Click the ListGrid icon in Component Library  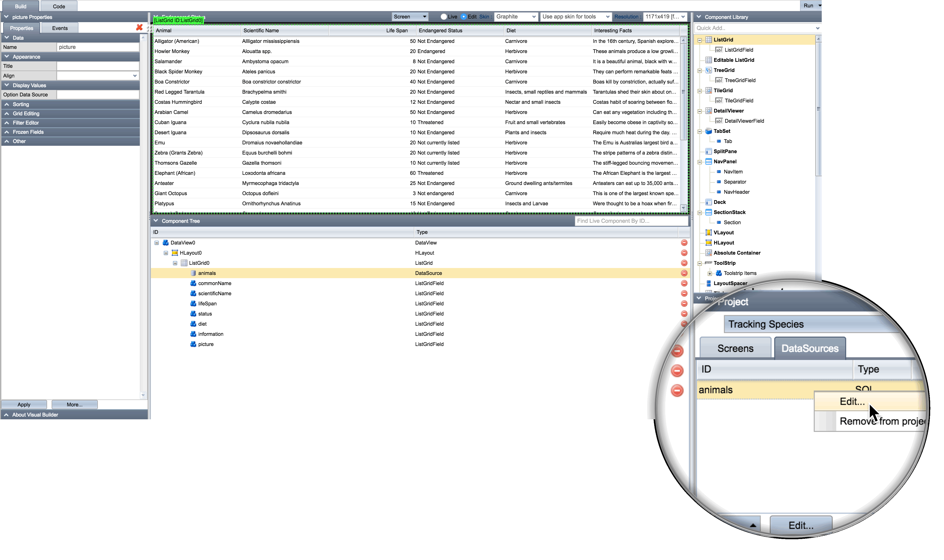[x=708, y=40]
